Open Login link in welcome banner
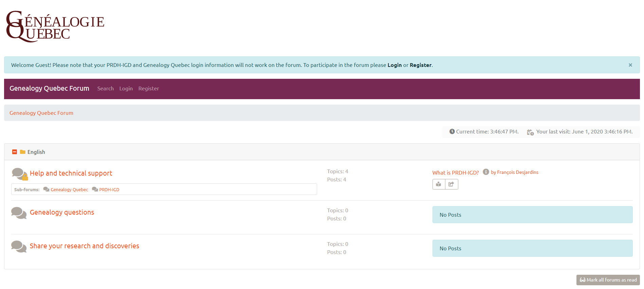 tap(394, 65)
